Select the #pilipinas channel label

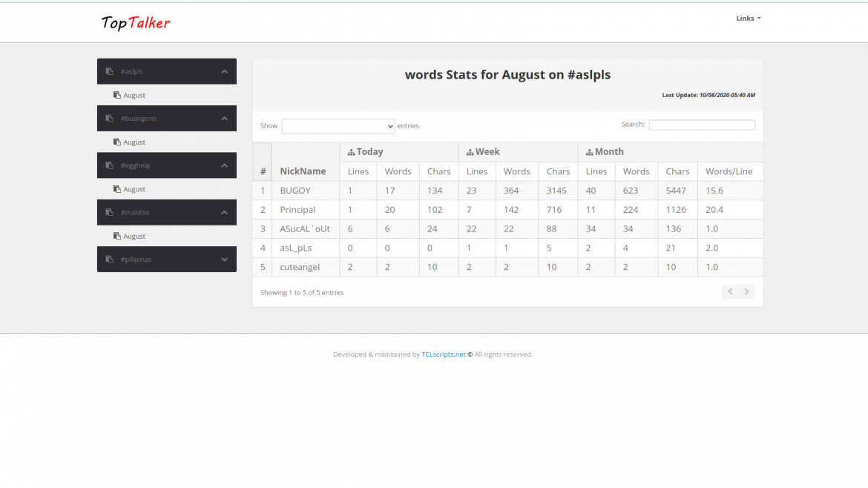[x=137, y=260]
